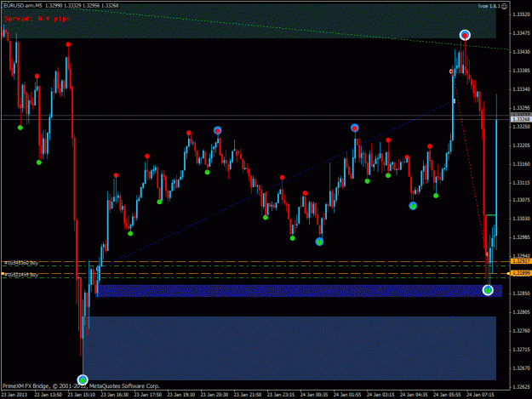Click the 23 Jan 23:15 time axis label

click(x=281, y=395)
